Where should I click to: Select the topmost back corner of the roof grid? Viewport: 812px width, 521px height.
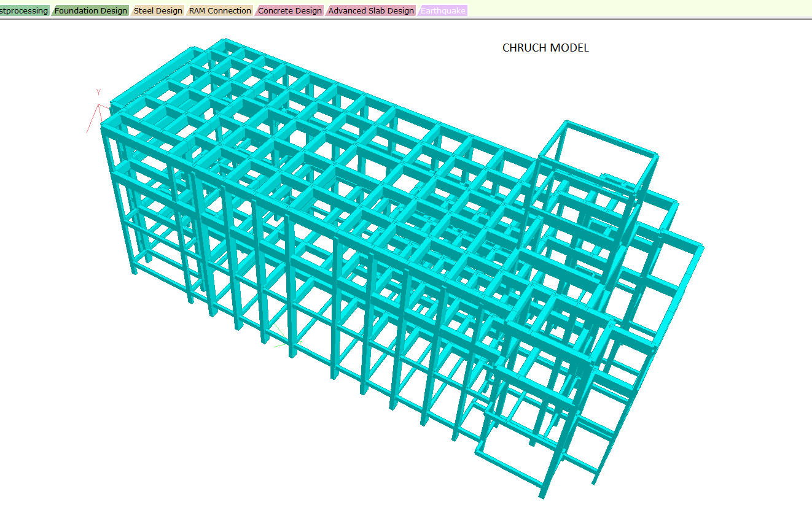[224, 42]
